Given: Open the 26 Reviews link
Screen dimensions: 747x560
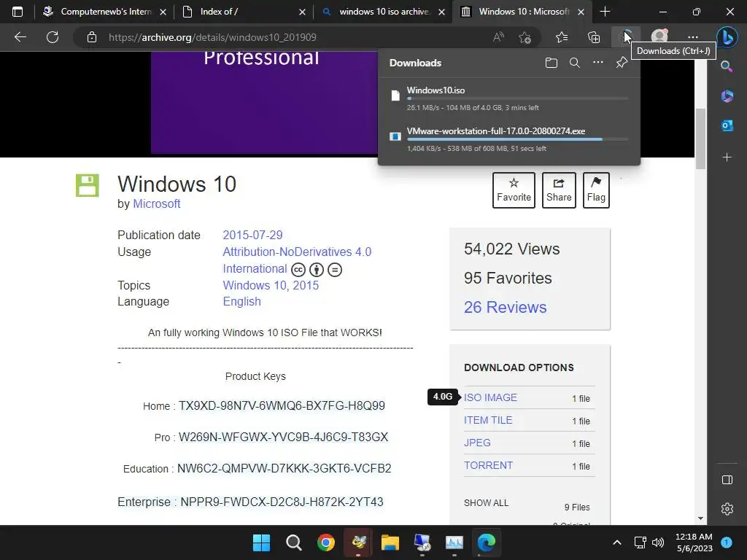Looking at the screenshot, I should click(505, 307).
